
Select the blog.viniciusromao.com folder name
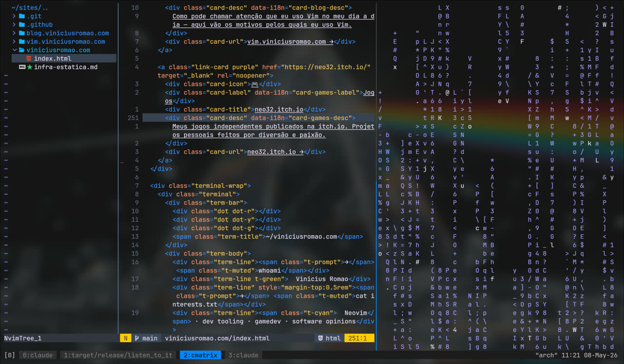coord(68,33)
